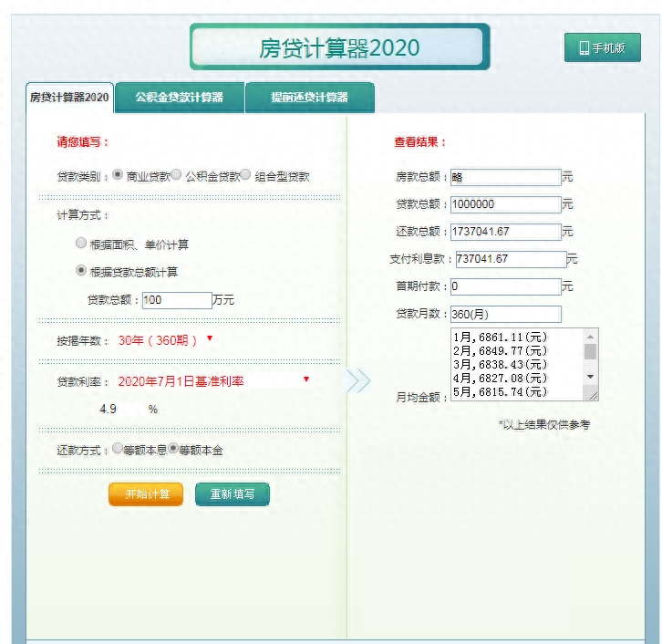662x644 pixels.
Task: Click the 贷款总额 result field showing 1000000
Action: click(x=506, y=205)
